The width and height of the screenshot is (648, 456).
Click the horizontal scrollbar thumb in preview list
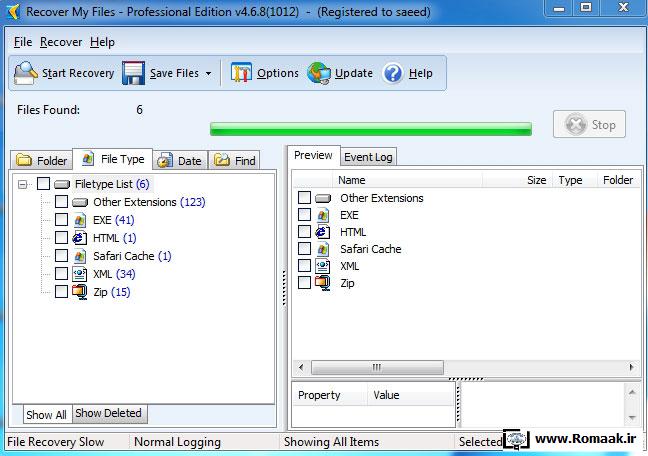[377, 367]
